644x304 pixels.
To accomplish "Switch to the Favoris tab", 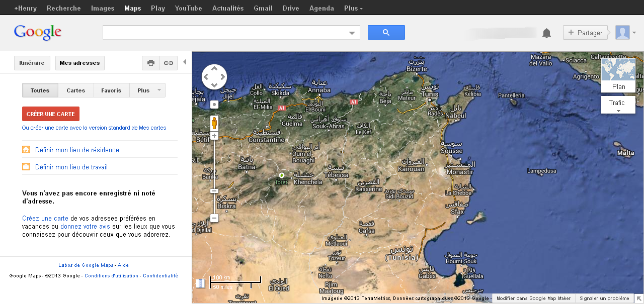I will tap(111, 90).
